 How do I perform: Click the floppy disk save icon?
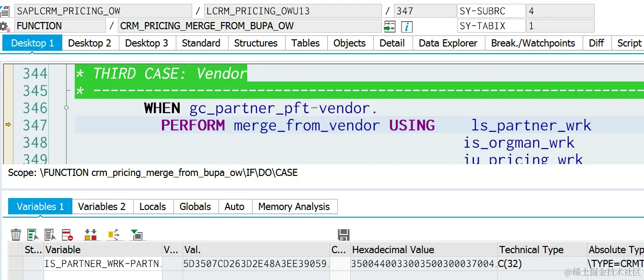coord(344,234)
